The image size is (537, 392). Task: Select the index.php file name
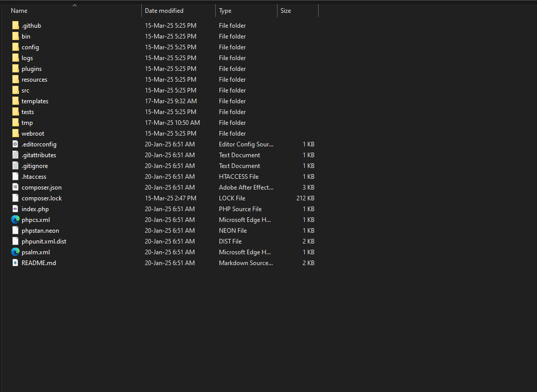pyautogui.click(x=35, y=209)
